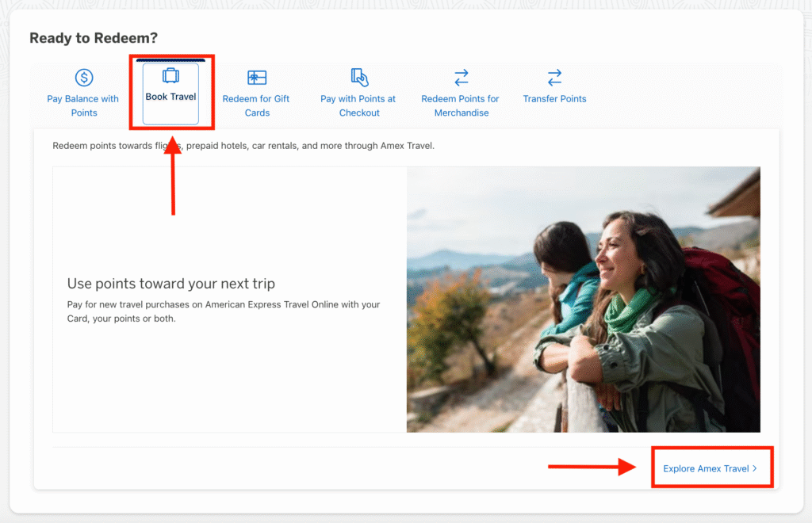812x523 pixels.
Task: Open the Redeem for Gift Cards tab
Action: tap(257, 91)
